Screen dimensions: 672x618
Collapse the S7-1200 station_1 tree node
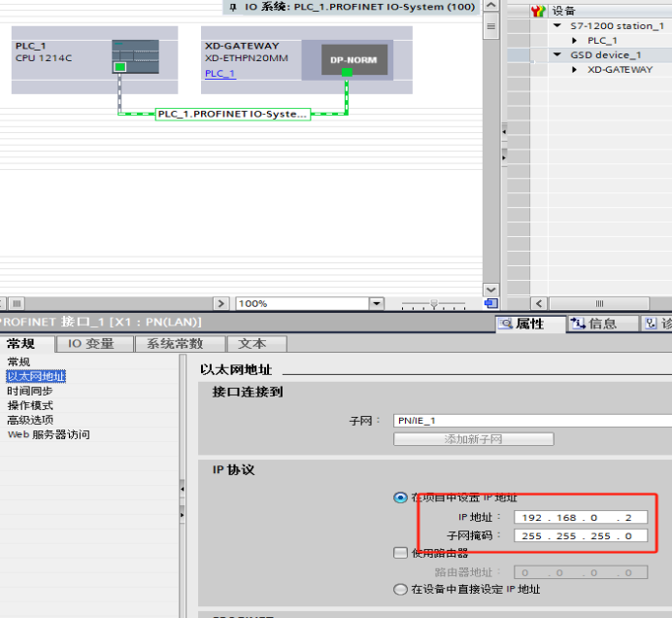(557, 25)
